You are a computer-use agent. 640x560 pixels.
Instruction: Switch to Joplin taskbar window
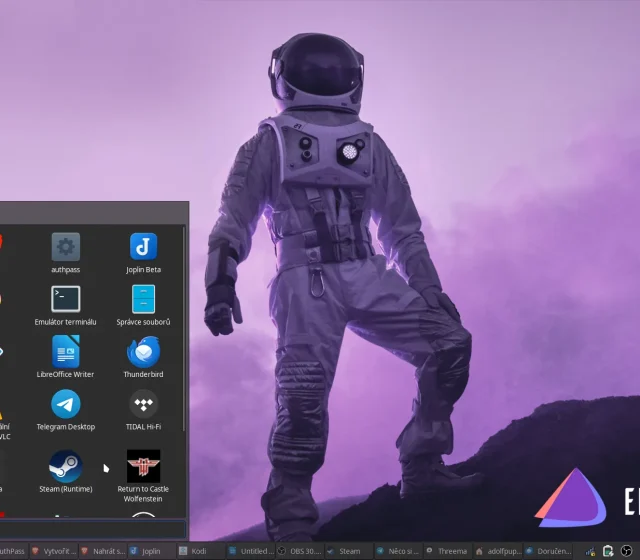click(x=145, y=551)
